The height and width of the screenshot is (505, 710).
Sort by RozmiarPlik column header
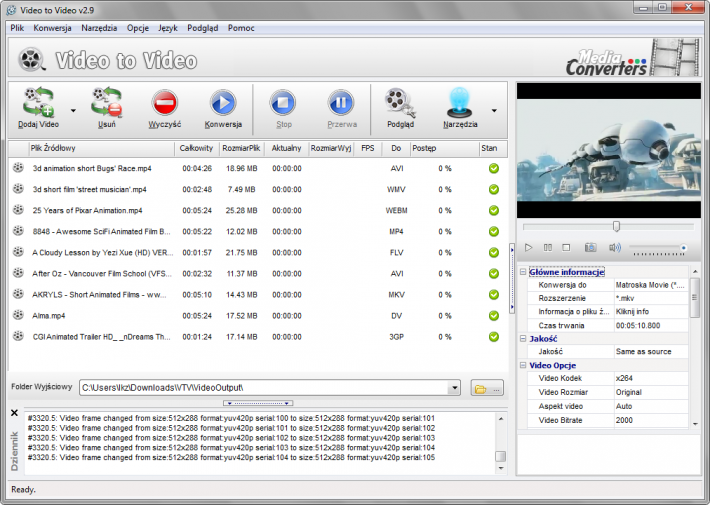coord(241,148)
